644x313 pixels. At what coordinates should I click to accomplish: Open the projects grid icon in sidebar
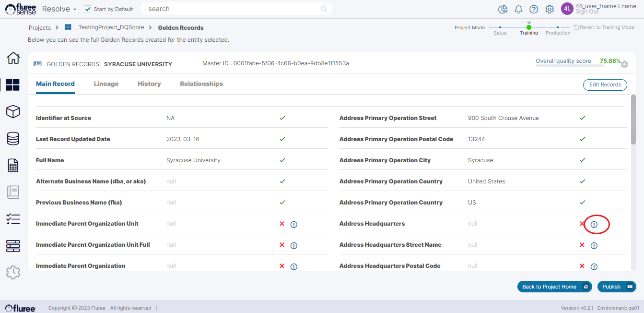tap(13, 85)
